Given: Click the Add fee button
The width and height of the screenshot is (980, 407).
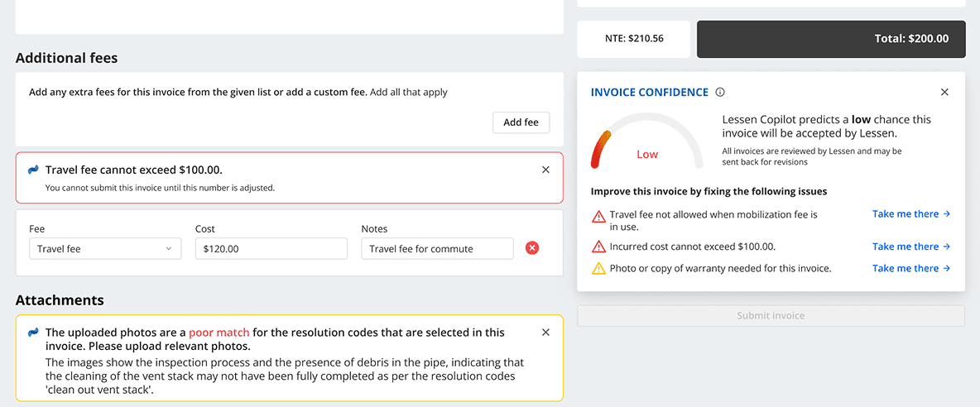Looking at the screenshot, I should pyautogui.click(x=521, y=122).
